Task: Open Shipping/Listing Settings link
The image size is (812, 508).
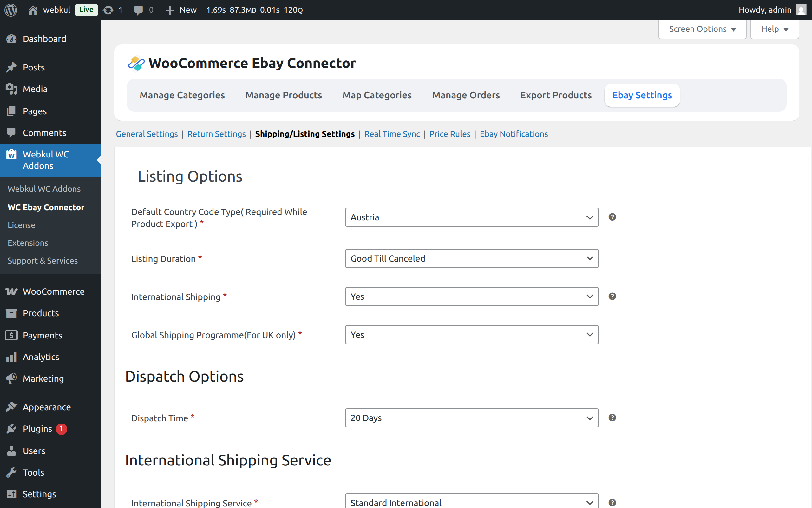Action: [x=305, y=134]
